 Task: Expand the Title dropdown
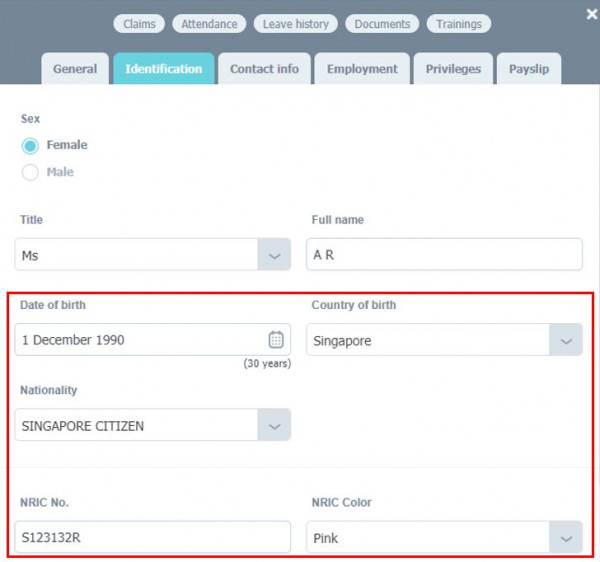pyautogui.click(x=274, y=255)
